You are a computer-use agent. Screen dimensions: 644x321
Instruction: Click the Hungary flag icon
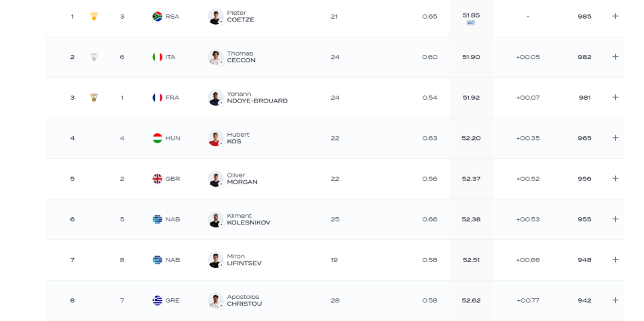coord(157,138)
